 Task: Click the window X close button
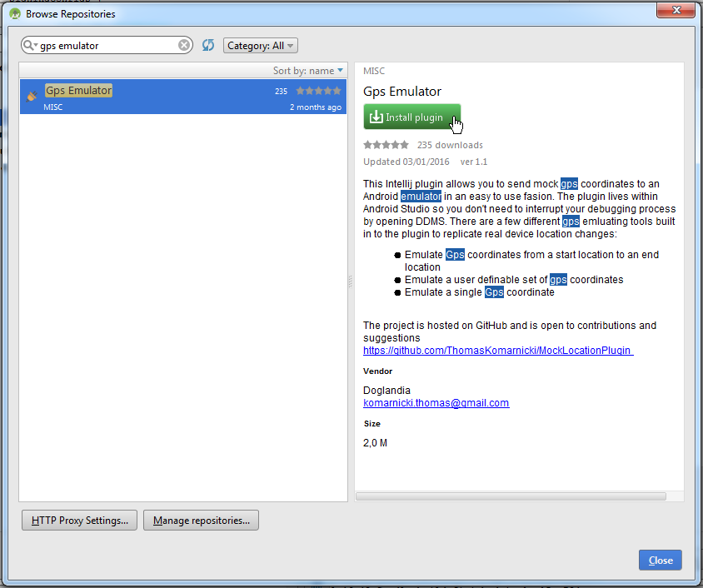point(676,10)
